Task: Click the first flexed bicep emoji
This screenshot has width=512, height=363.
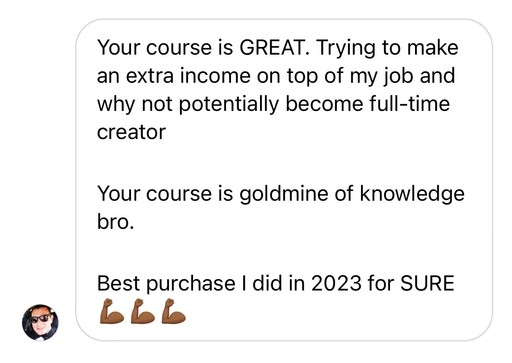Action: 112,311
